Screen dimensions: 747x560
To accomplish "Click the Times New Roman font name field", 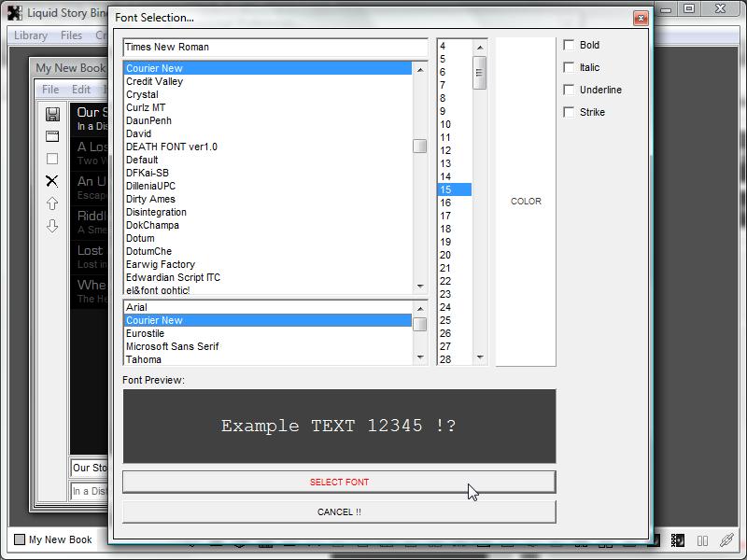I will pyautogui.click(x=275, y=47).
